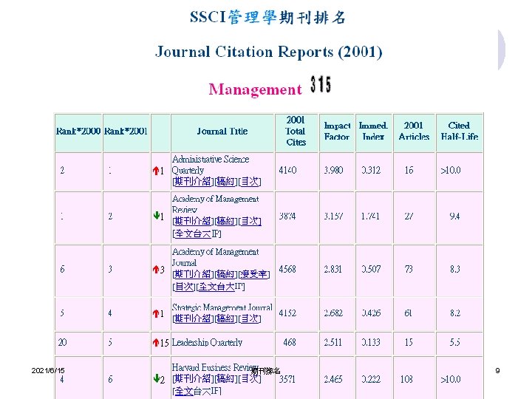This screenshot has width=532, height=399.
Task: Open 期刊介紹 link for Strategic Management Journal
Action: (x=193, y=318)
